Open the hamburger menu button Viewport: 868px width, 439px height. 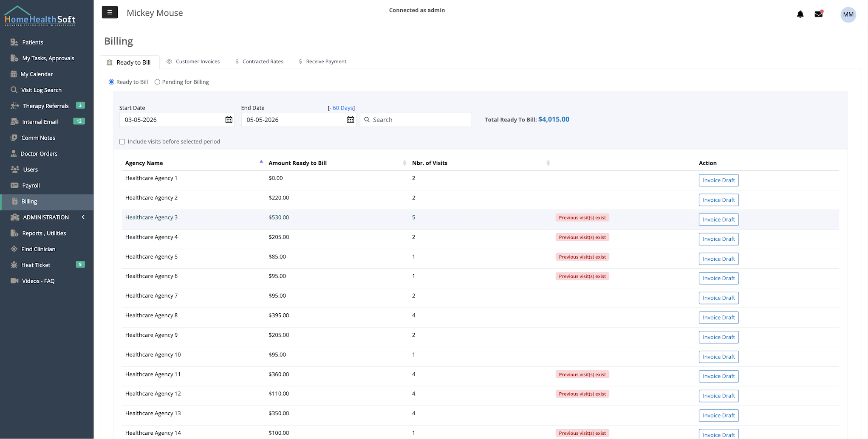[110, 13]
